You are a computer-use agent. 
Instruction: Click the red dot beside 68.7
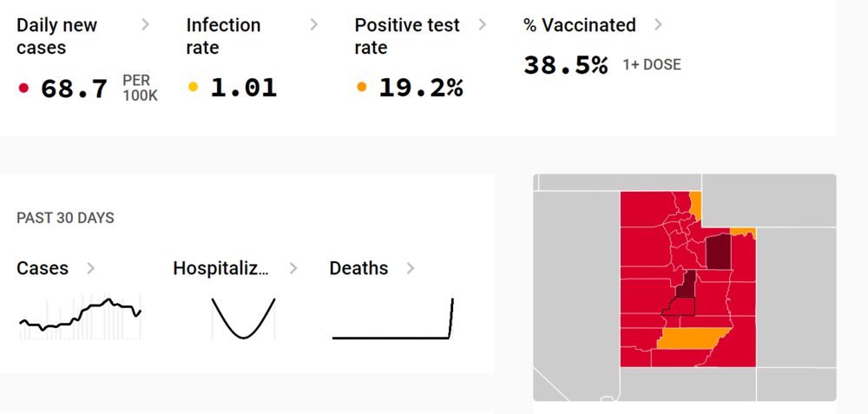pos(23,88)
